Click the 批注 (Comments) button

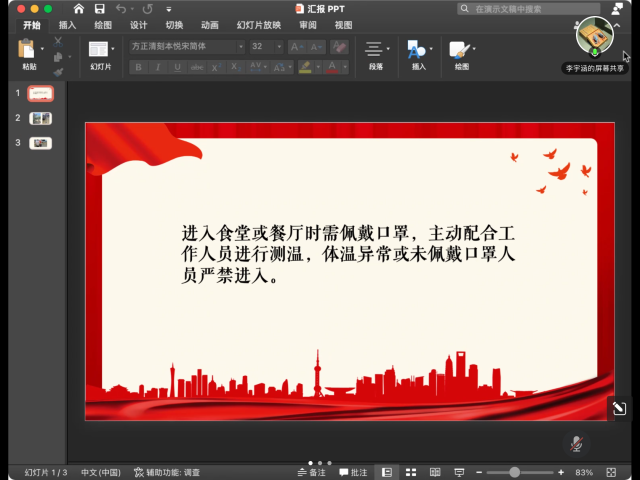tap(354, 472)
